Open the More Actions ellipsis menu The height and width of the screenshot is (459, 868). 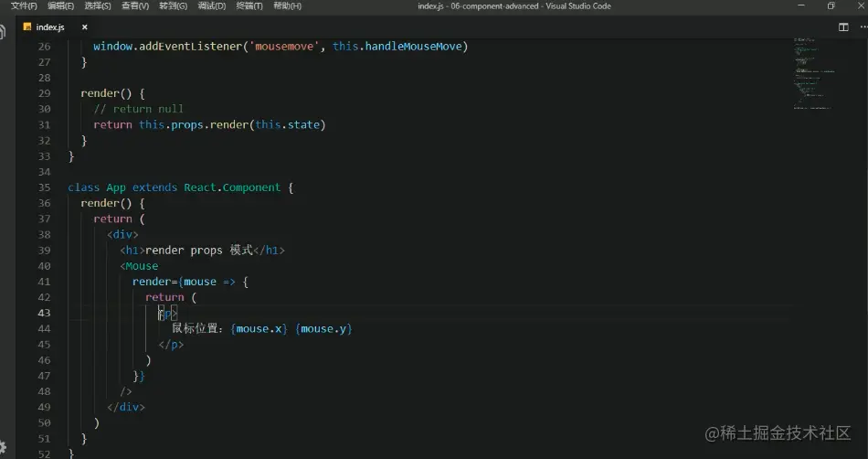[863, 27]
